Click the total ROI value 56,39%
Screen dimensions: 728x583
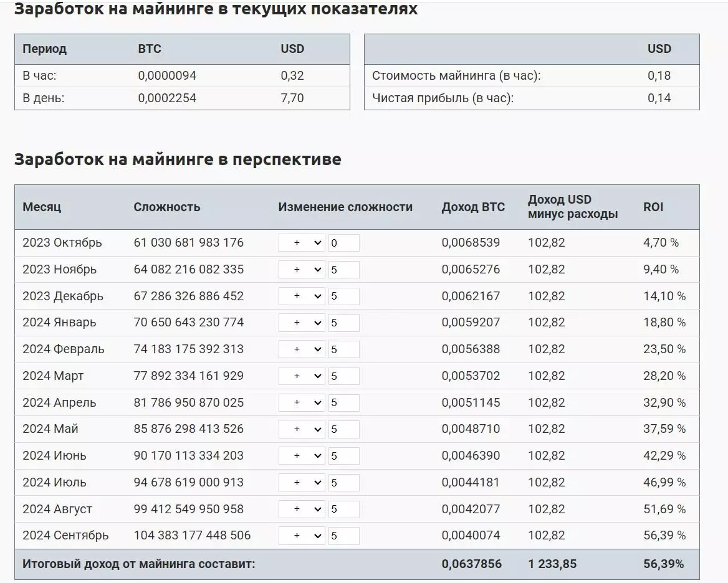pyautogui.click(x=663, y=564)
